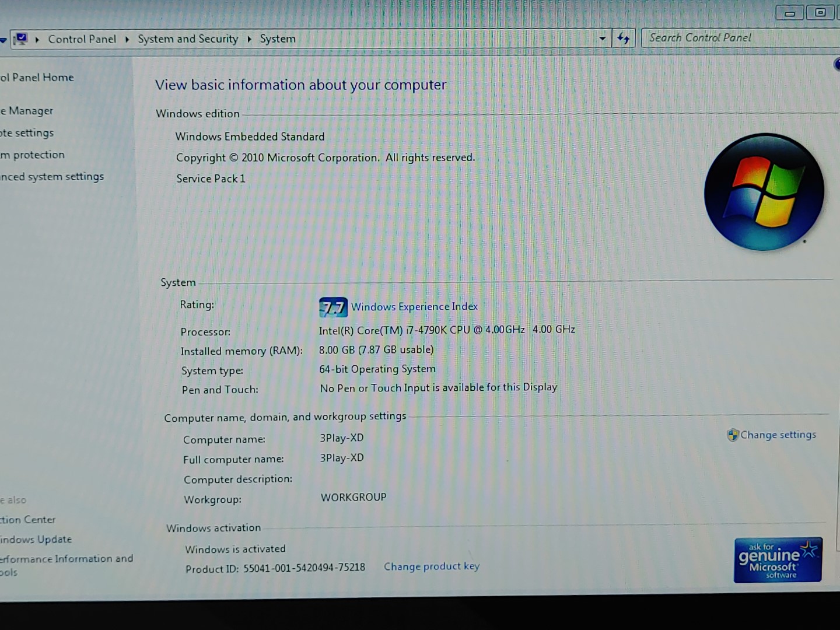This screenshot has width=840, height=630.
Task: Navigate to System and Security breadcrumb
Action: coord(188,39)
